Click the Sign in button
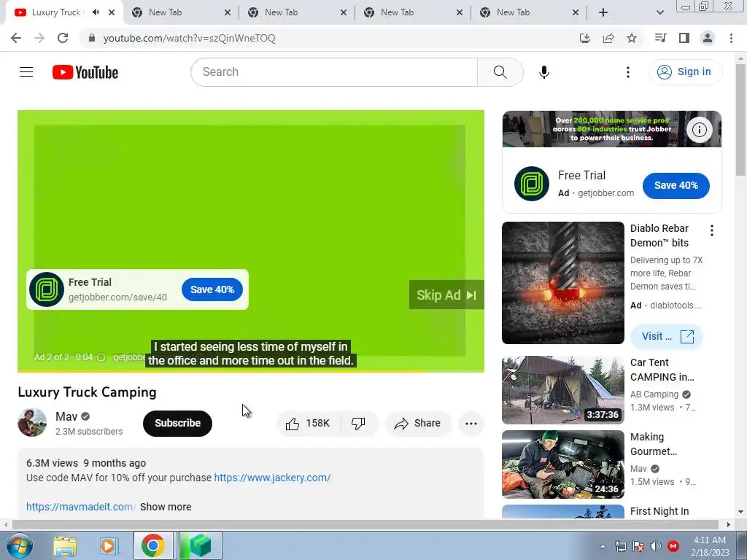The height and width of the screenshot is (560, 747). [685, 72]
